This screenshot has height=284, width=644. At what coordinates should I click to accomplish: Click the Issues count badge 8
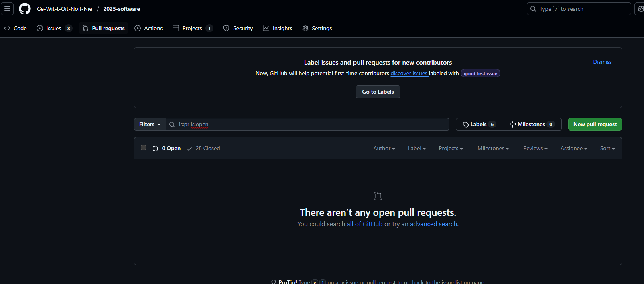pyautogui.click(x=69, y=28)
